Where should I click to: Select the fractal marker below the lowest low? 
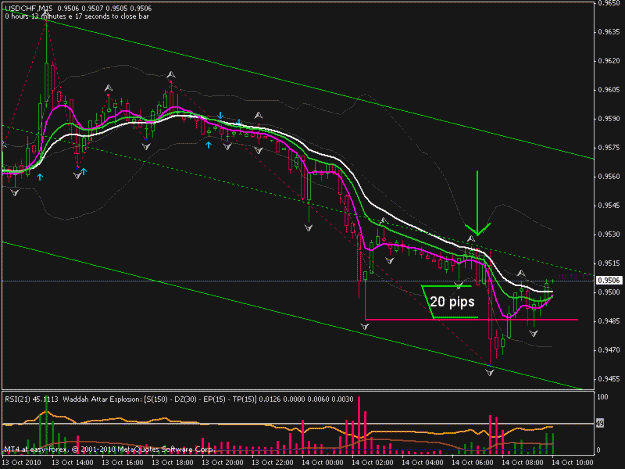[489, 373]
